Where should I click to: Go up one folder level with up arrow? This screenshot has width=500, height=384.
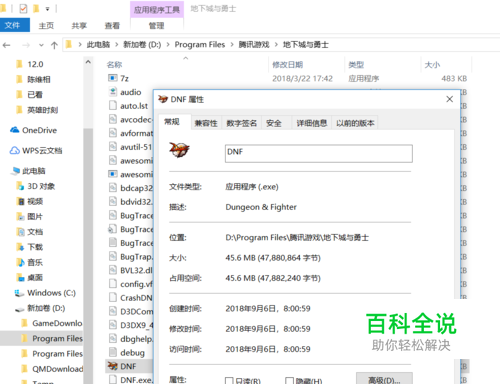(x=54, y=45)
